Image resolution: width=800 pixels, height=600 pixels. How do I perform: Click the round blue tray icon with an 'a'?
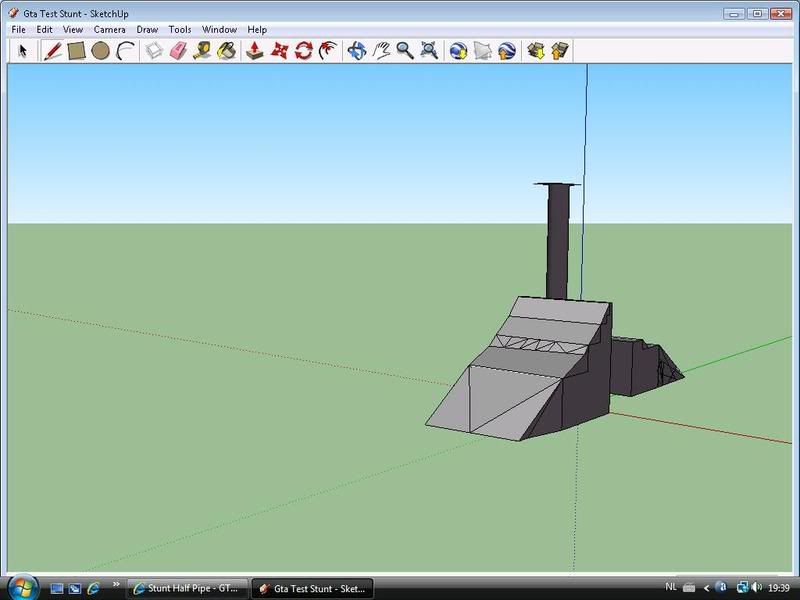(721, 587)
